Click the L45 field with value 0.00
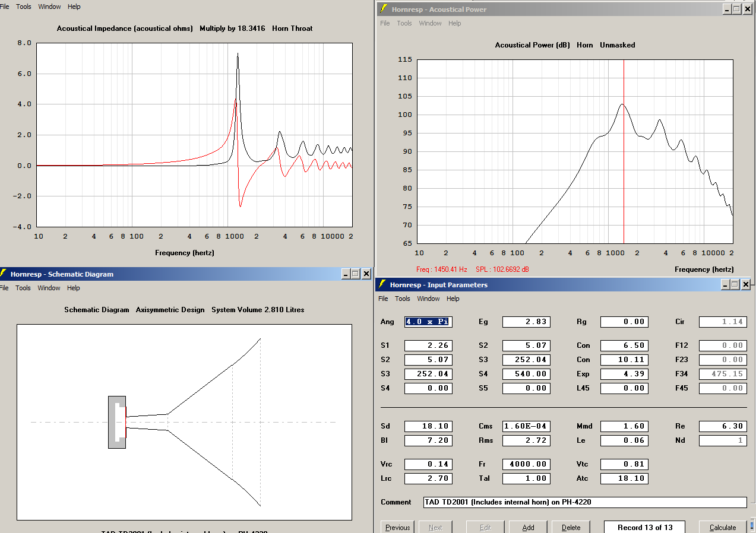 coord(624,388)
